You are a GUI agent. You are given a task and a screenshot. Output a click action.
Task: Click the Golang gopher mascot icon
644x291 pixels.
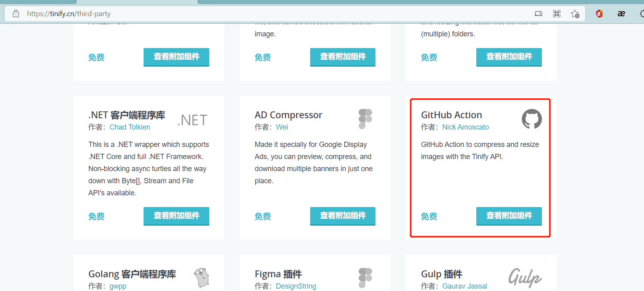[202, 278]
